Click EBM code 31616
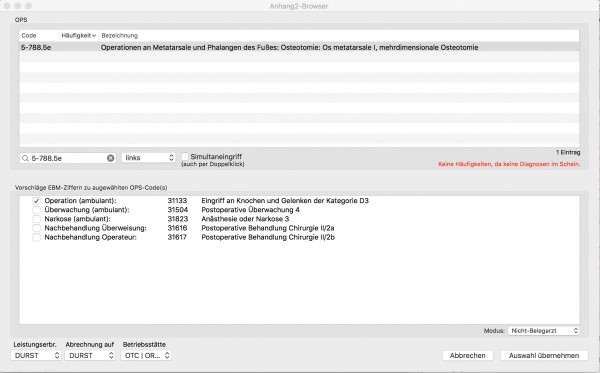 [178, 228]
